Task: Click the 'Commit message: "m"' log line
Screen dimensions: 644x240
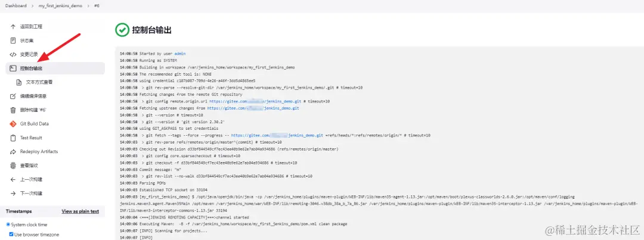Action: click(x=151, y=170)
